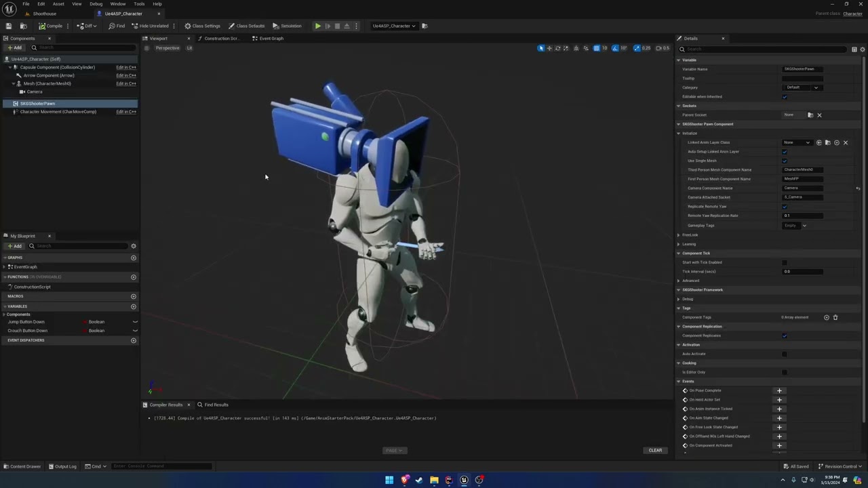Image resolution: width=868 pixels, height=488 pixels.
Task: Open the Asset menu
Action: point(58,4)
